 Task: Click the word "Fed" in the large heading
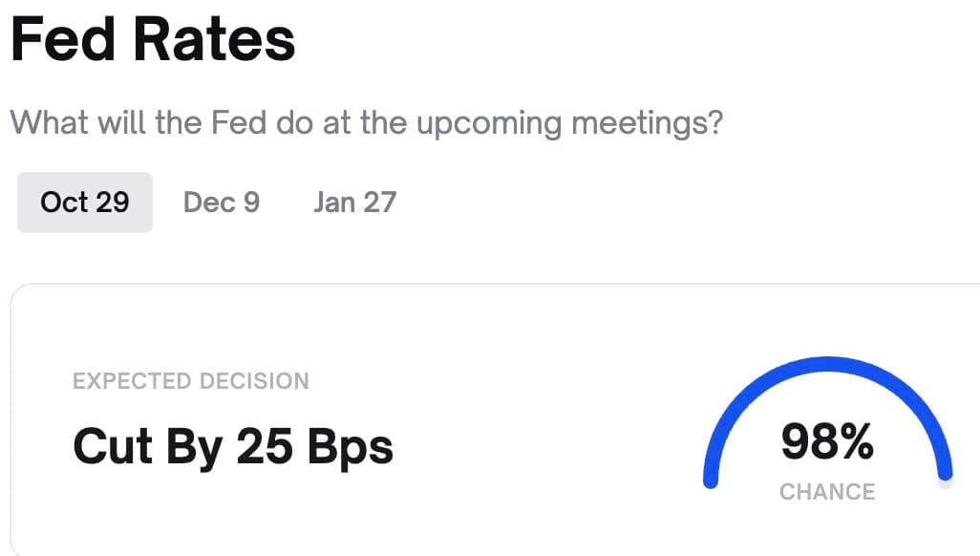pyautogui.click(x=62, y=40)
